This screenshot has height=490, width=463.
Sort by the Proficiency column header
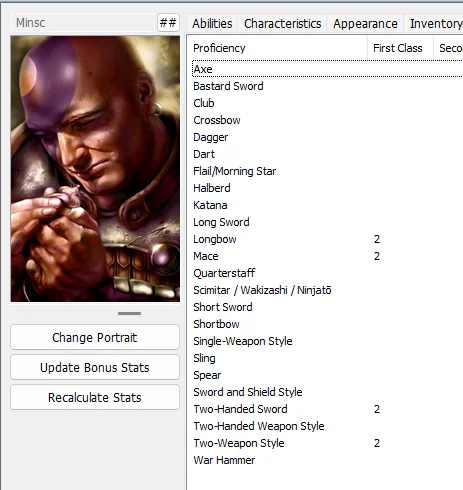point(277,48)
